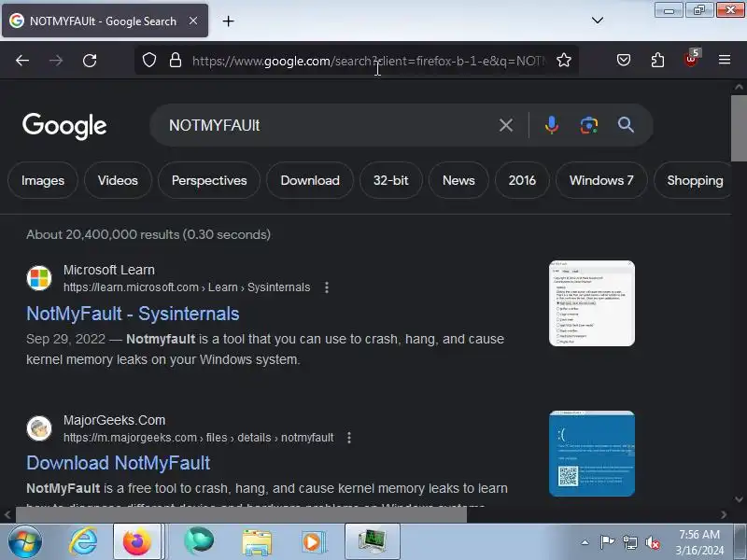Image resolution: width=747 pixels, height=560 pixels.
Task: Select the Download filter chip
Action: point(310,180)
